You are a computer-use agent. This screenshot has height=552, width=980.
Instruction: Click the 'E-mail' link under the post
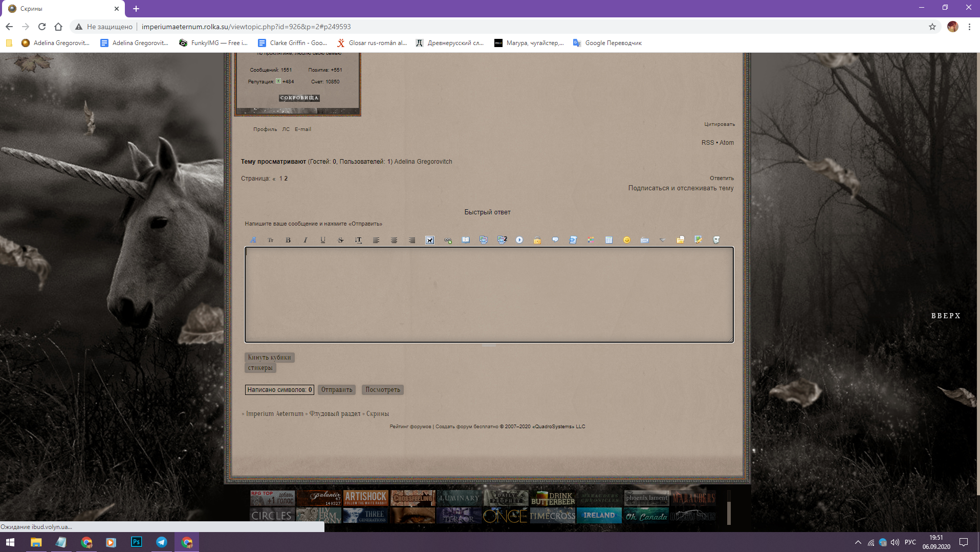pyautogui.click(x=303, y=129)
